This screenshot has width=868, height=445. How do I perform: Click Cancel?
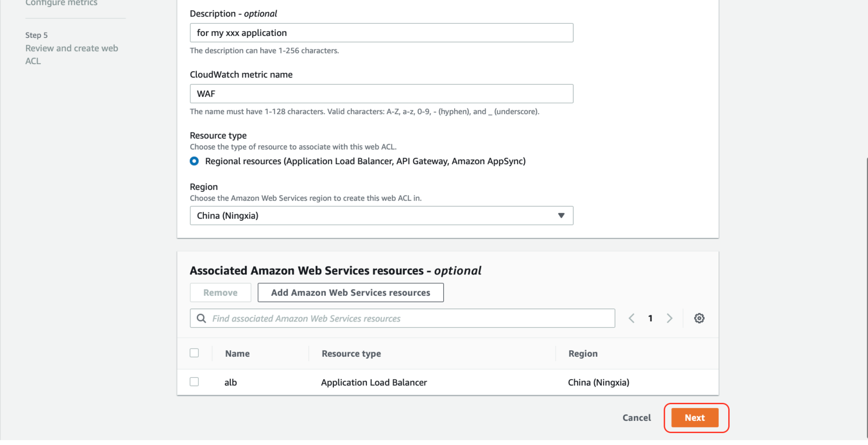tap(637, 418)
